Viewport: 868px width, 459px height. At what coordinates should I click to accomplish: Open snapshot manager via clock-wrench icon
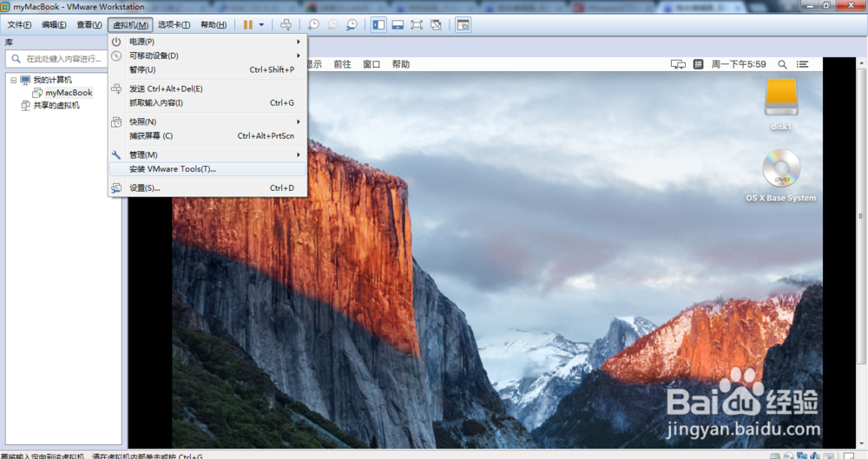(352, 25)
